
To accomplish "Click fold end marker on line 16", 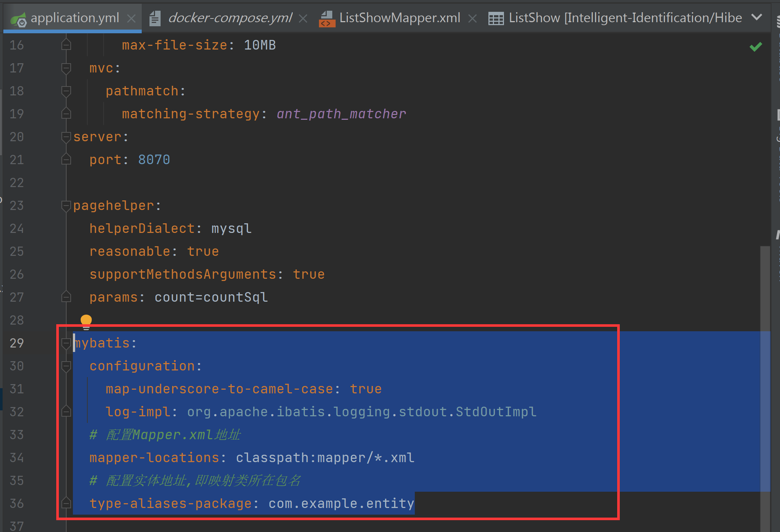I will point(66,45).
